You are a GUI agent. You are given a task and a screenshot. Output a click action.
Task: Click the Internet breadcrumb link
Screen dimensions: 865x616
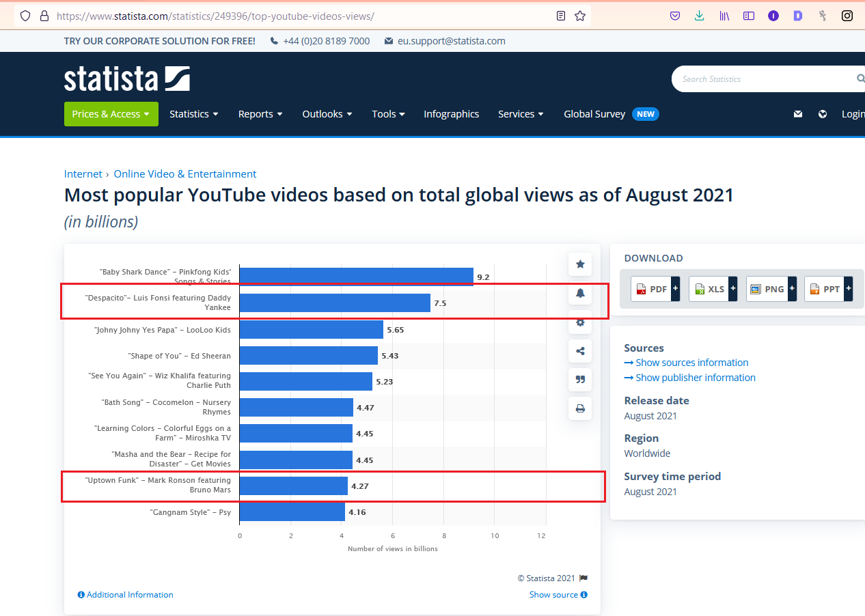pos(83,173)
